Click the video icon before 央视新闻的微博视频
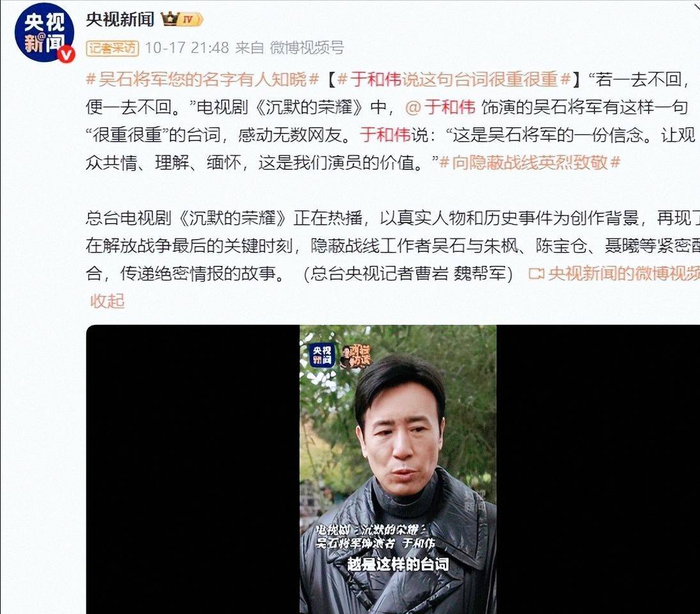This screenshot has height=614, width=700. (x=536, y=273)
